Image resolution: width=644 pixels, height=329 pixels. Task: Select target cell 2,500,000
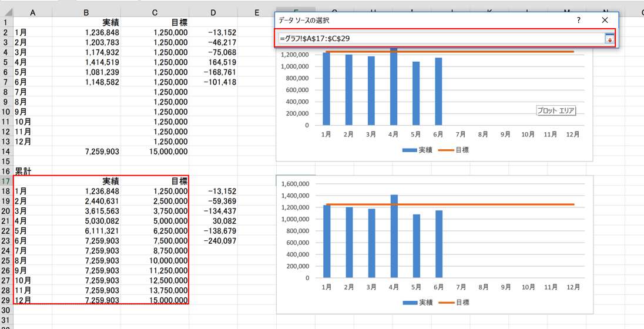pos(155,202)
